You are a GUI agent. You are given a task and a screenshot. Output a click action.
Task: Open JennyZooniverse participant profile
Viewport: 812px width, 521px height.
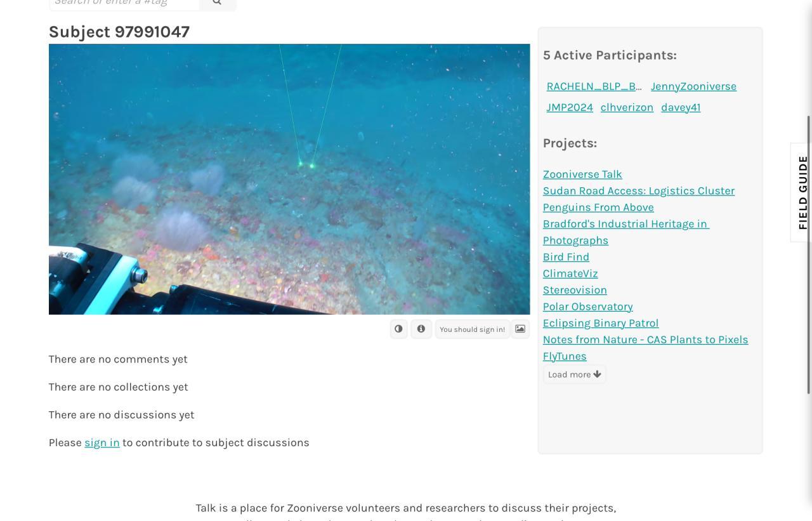click(693, 86)
